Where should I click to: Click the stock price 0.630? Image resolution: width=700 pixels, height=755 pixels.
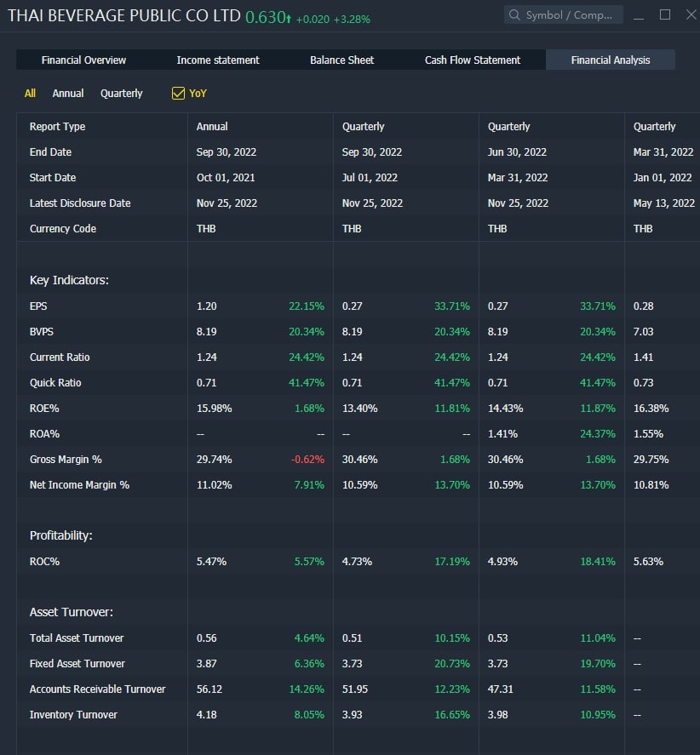coord(266,17)
